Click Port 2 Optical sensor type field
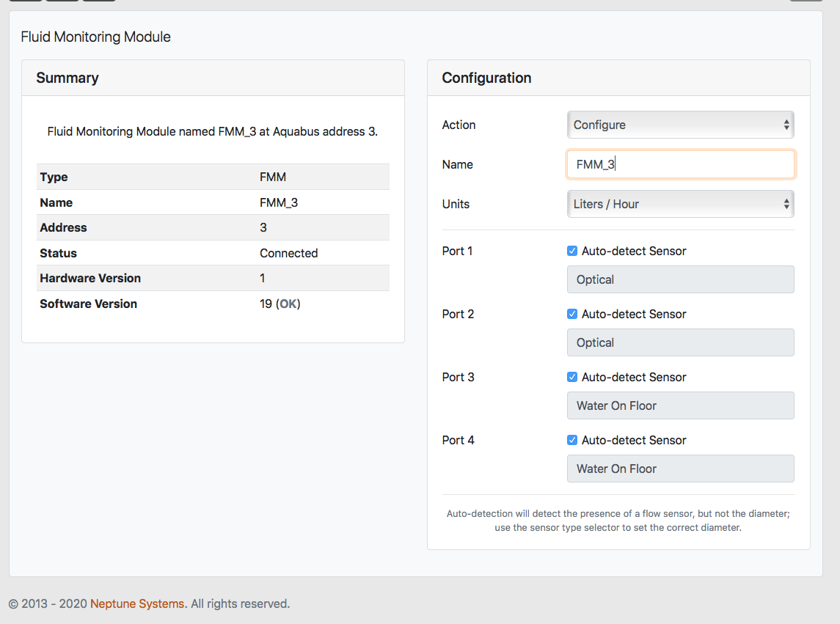 tap(680, 342)
